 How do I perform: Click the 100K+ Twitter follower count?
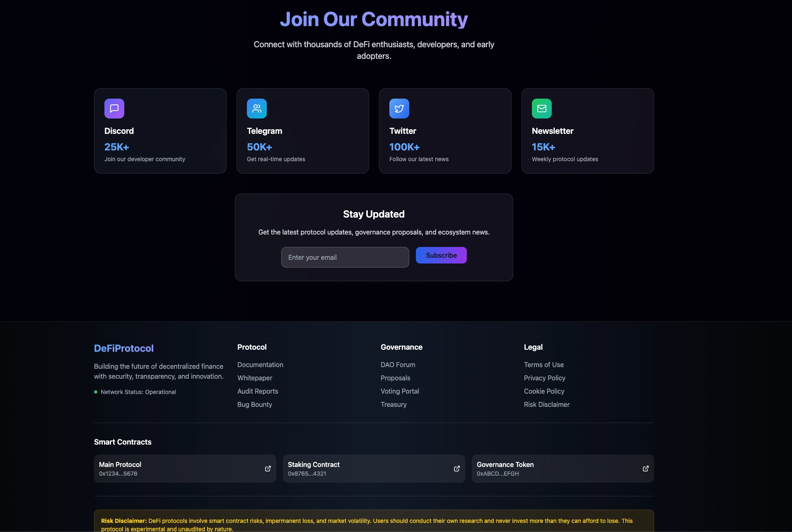pyautogui.click(x=405, y=147)
